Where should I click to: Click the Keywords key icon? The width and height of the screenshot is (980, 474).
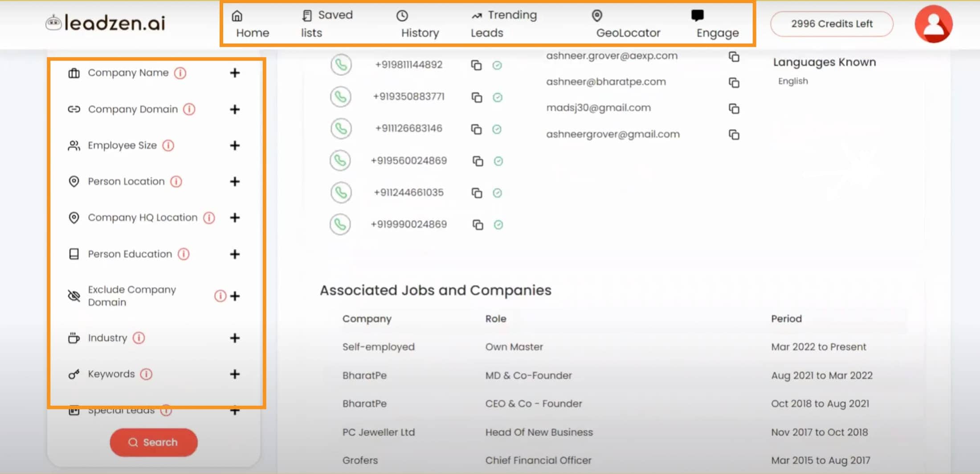coord(74,374)
